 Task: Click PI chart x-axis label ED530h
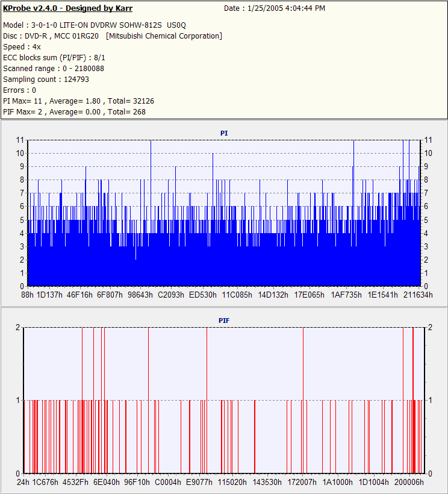tap(203, 295)
